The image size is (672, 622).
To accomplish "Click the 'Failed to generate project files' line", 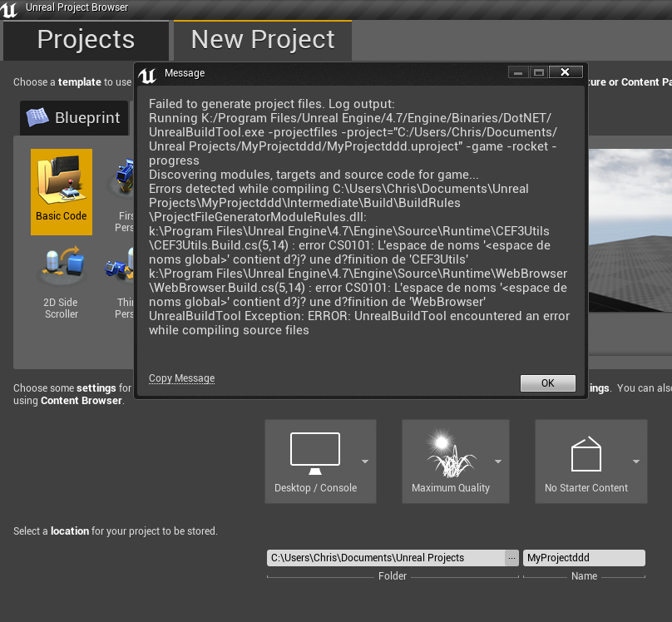I will click(x=272, y=104).
